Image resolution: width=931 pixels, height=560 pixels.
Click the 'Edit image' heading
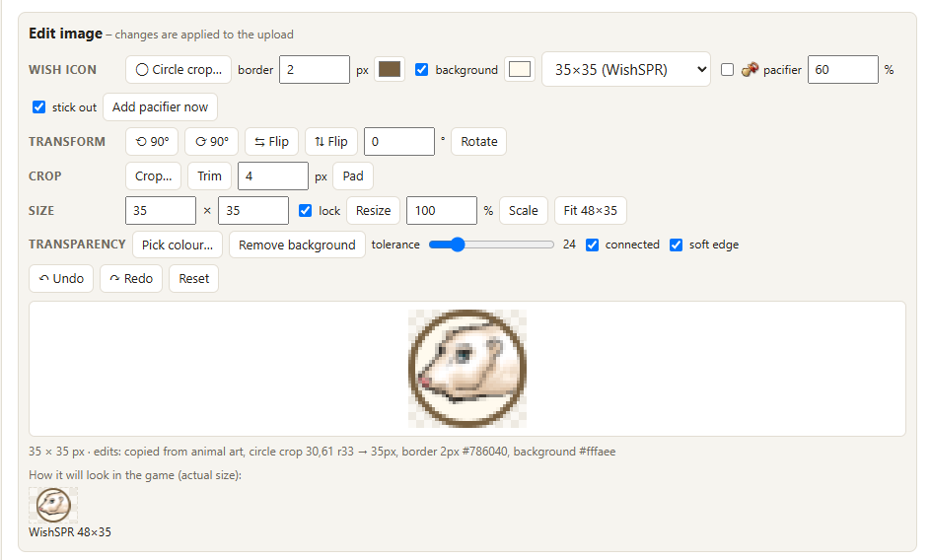(65, 34)
